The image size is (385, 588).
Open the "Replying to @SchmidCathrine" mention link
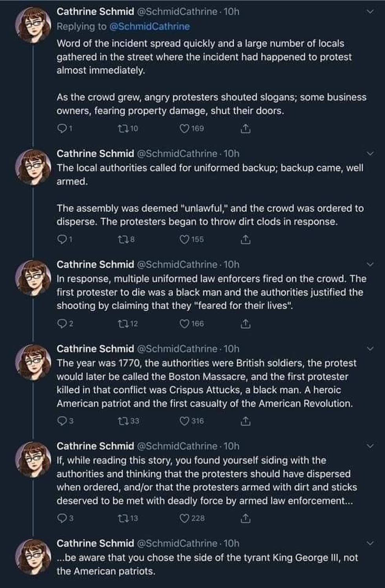149,26
